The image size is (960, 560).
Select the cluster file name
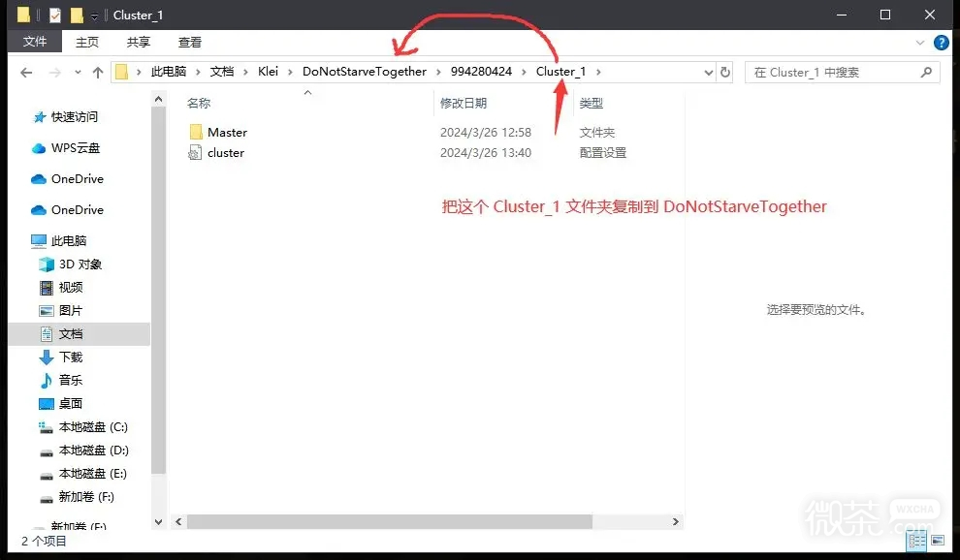tap(226, 153)
